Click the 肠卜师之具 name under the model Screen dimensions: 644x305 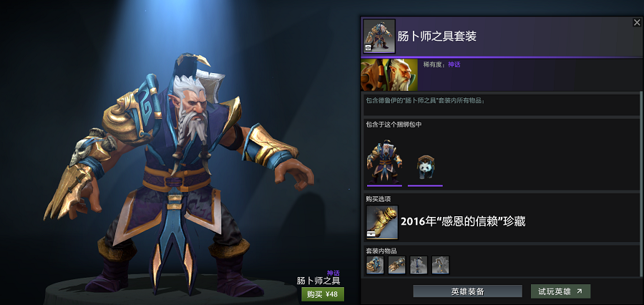(318, 281)
